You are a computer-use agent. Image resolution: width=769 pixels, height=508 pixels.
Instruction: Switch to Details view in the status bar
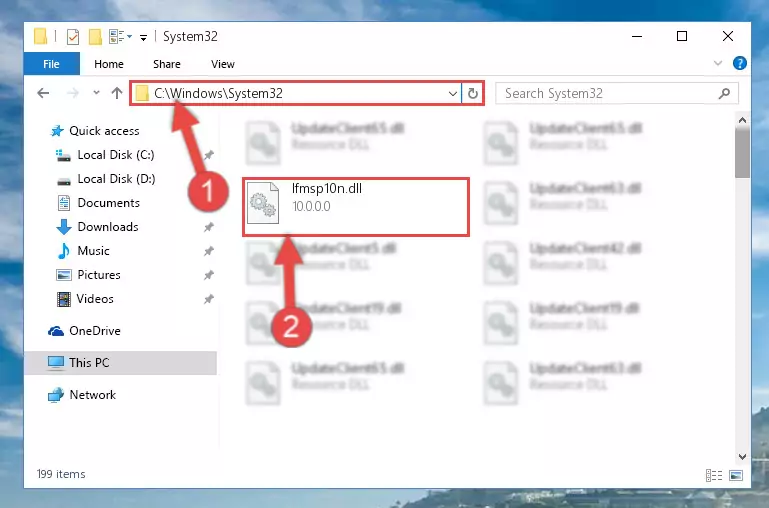point(714,475)
